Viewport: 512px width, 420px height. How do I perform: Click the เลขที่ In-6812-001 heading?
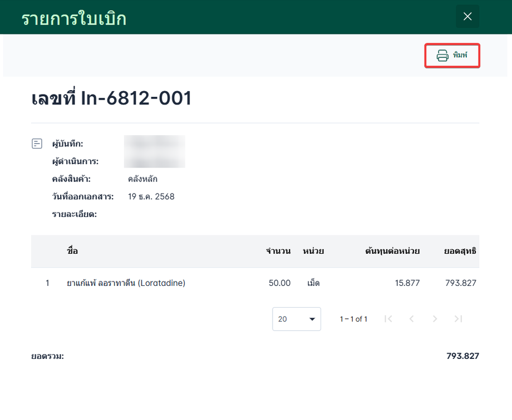(x=112, y=98)
